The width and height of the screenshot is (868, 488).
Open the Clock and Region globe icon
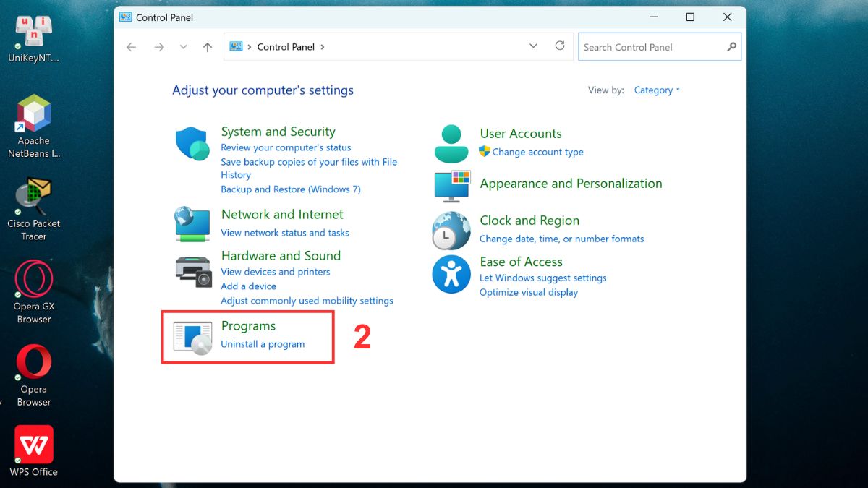(451, 231)
